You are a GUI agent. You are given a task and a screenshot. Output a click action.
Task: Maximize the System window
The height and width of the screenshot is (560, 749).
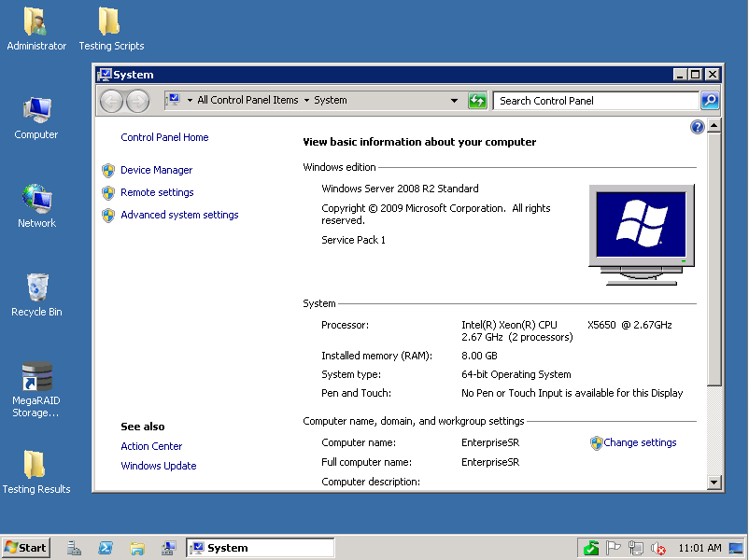click(696, 75)
